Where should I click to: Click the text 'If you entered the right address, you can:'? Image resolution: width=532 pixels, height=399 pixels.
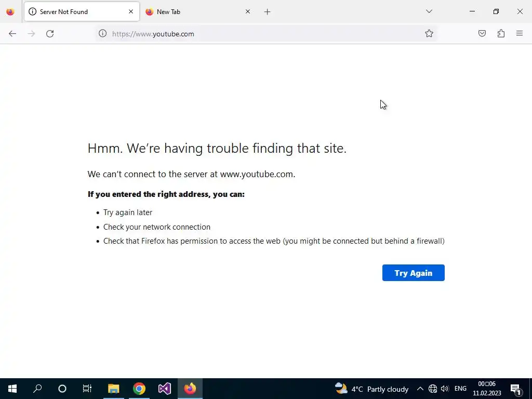pyautogui.click(x=166, y=194)
